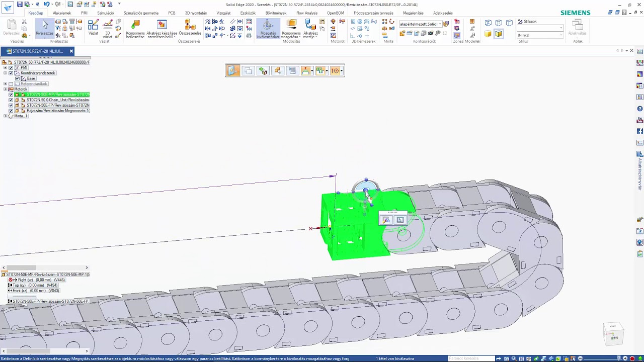Screen dimensions: 644x362
Task: Toggle ST072N.50.0-Chain_Unit checkbox
Action: [11, 100]
